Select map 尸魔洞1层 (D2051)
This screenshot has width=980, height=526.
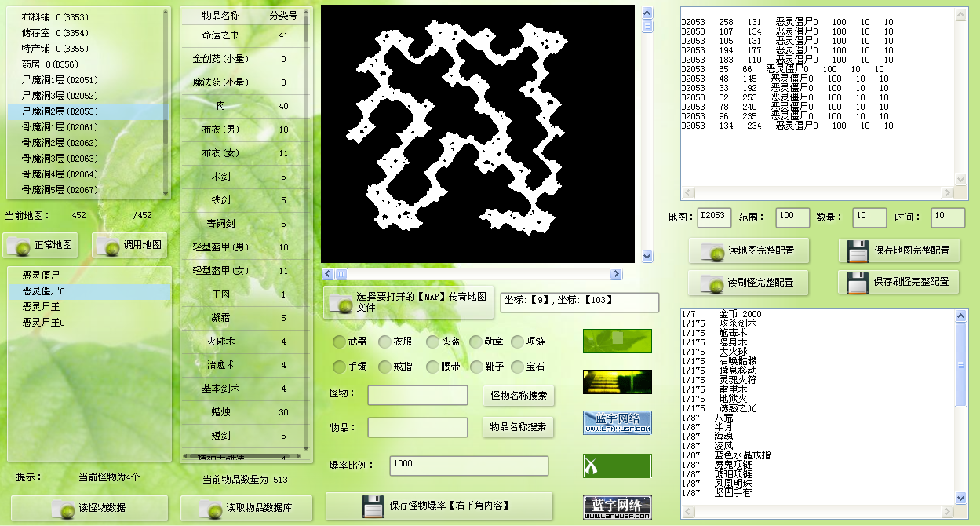coord(86,80)
